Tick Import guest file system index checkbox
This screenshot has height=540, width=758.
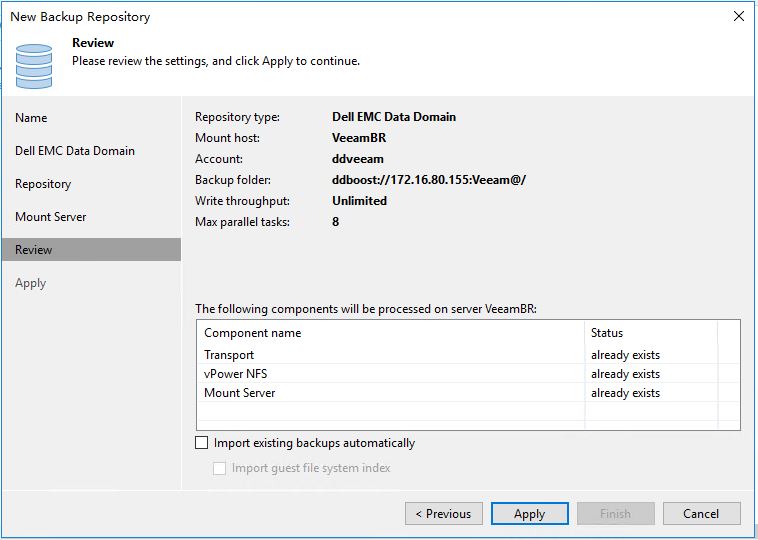[x=219, y=468]
